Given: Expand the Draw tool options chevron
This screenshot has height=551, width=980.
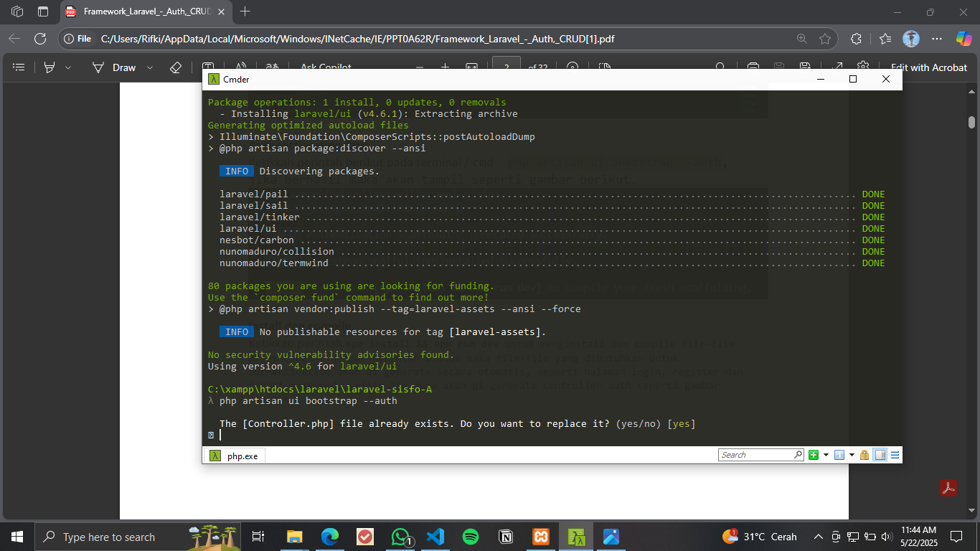Looking at the screenshot, I should tap(150, 67).
